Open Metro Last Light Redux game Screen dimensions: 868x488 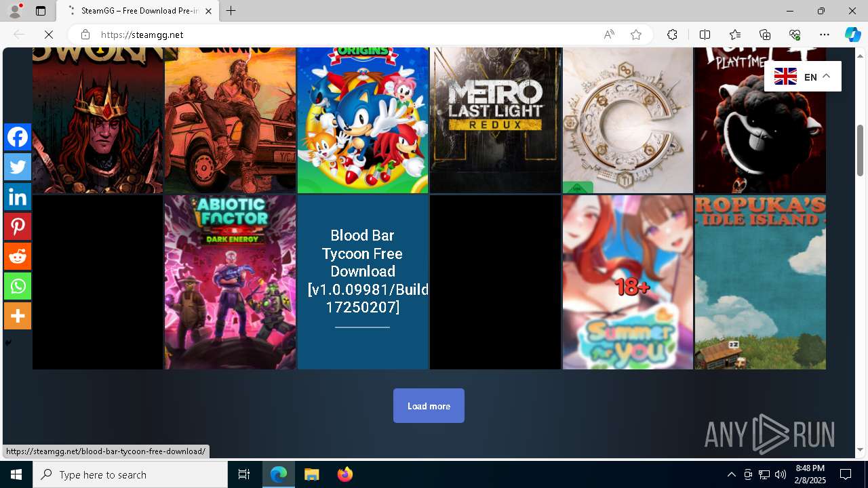[495, 120]
